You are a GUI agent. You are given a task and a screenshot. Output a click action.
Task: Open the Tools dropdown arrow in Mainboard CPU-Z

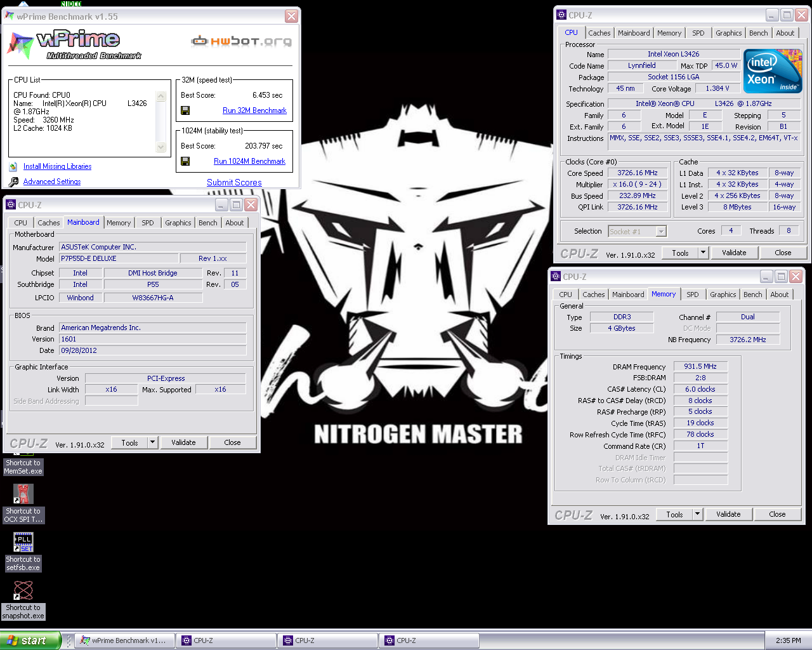tap(152, 442)
